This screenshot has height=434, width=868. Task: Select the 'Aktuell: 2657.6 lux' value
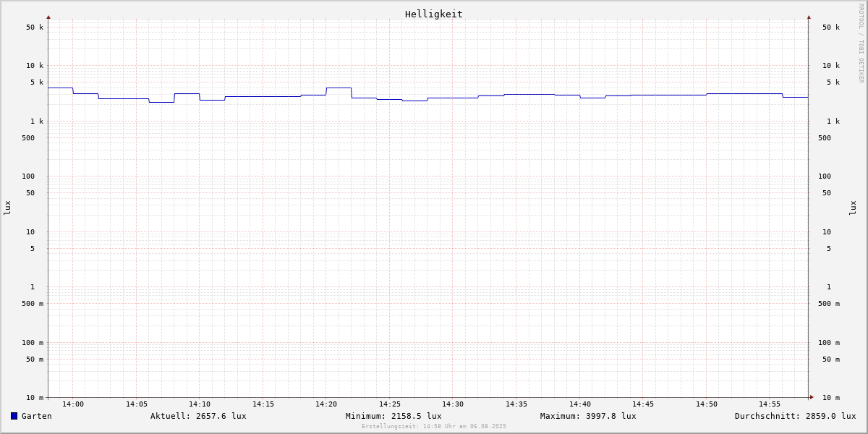(198, 416)
